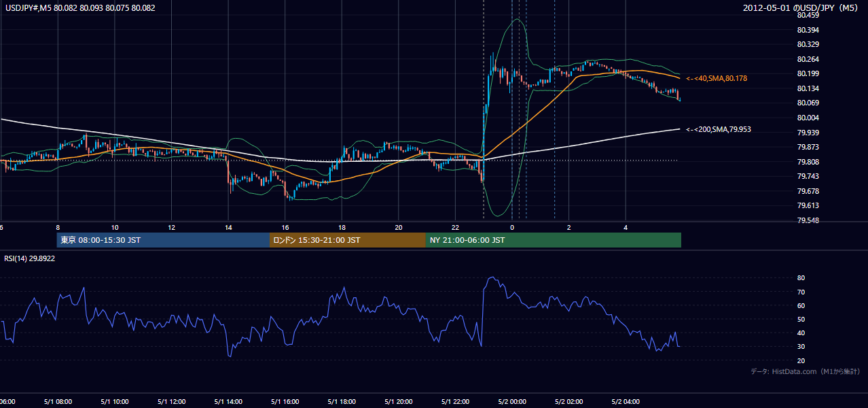This screenshot has width=868, height=408.
Task: Click hour label 8 under the price chart
Action: click(58, 227)
